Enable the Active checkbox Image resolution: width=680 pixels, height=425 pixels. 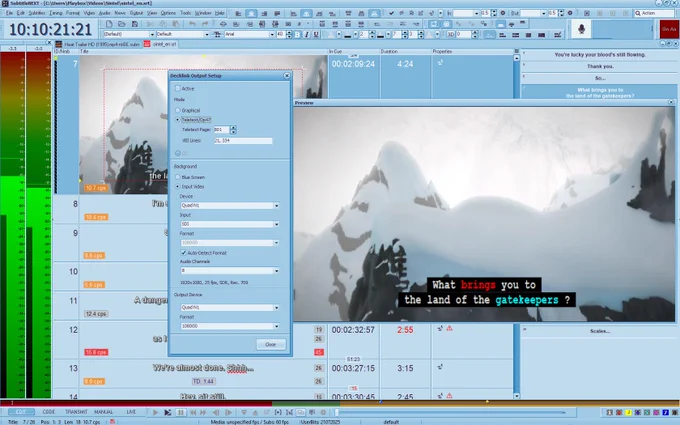177,88
